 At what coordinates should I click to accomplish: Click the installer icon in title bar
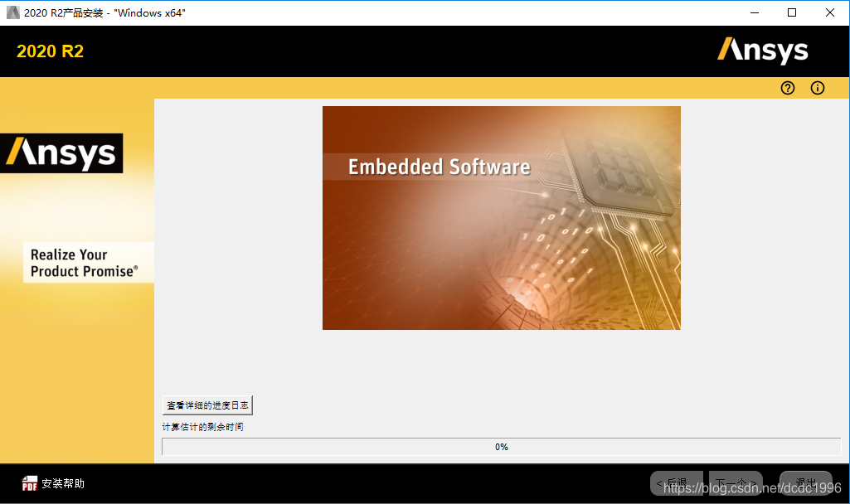click(x=12, y=12)
